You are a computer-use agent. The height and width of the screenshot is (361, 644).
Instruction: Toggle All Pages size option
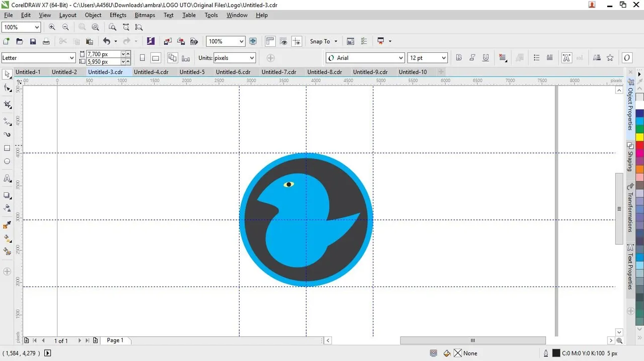(173, 58)
